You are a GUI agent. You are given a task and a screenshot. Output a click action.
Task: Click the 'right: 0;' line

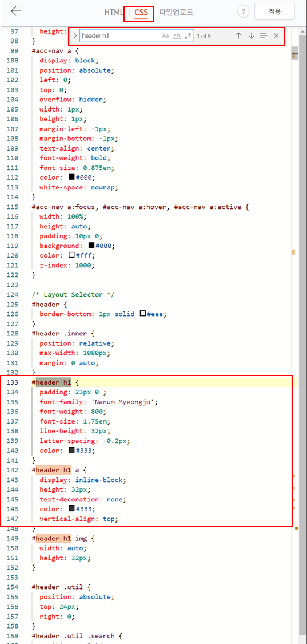pyautogui.click(x=58, y=616)
